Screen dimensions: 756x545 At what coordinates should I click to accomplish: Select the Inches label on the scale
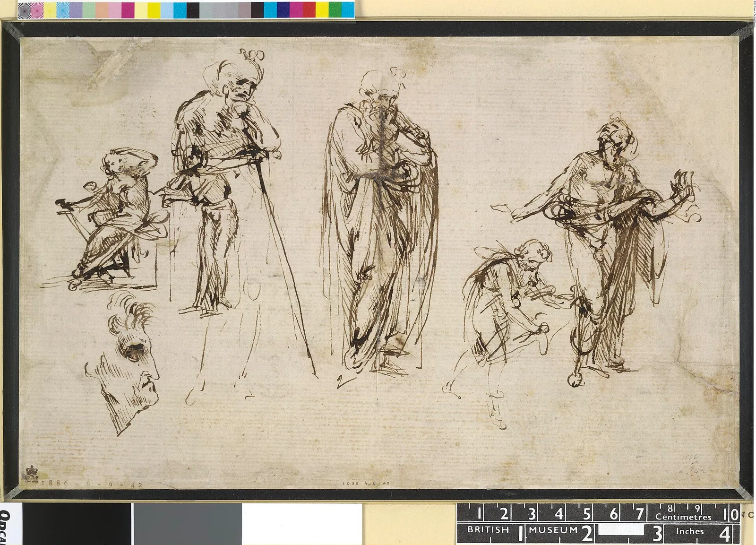(x=690, y=531)
